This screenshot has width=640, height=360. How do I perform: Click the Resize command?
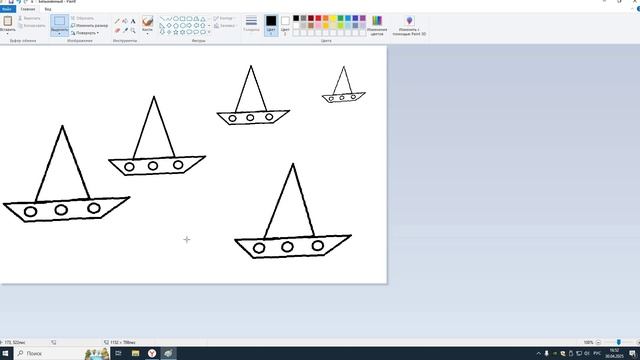click(89, 25)
